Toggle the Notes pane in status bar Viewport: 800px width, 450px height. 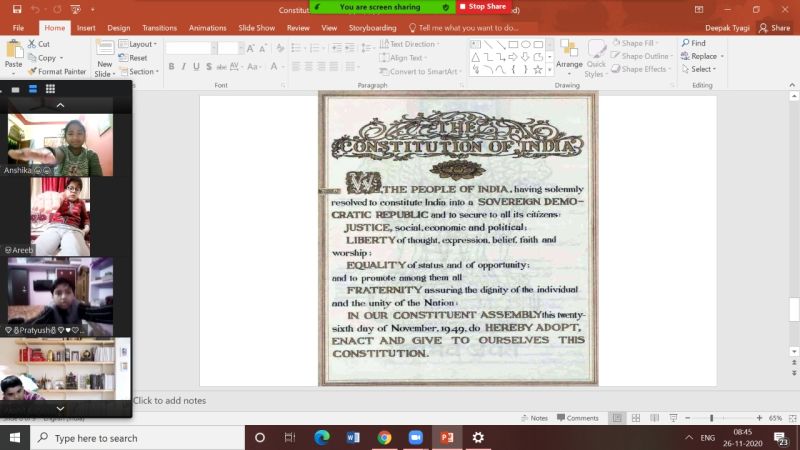534,418
